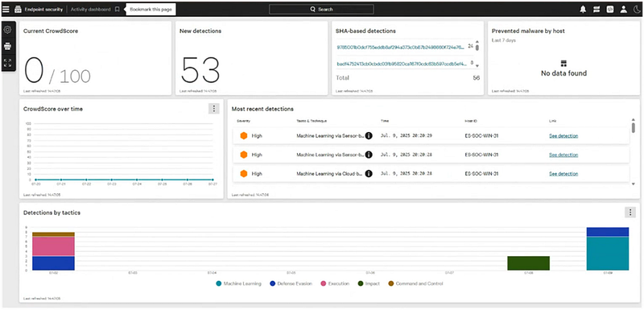Image resolution: width=644 pixels, height=310 pixels.
Task: Toggle Execution legend item
Action: click(x=335, y=283)
